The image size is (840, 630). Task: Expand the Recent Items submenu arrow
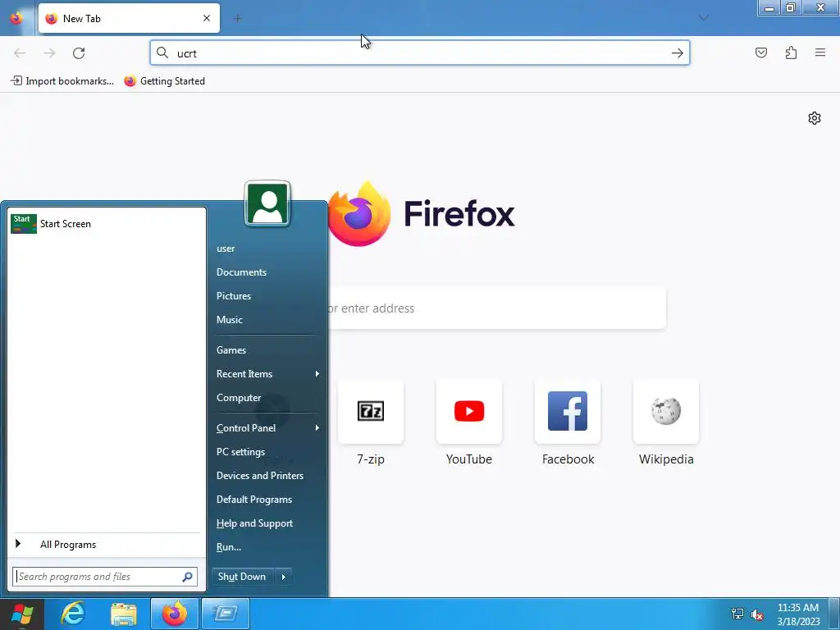(x=317, y=374)
